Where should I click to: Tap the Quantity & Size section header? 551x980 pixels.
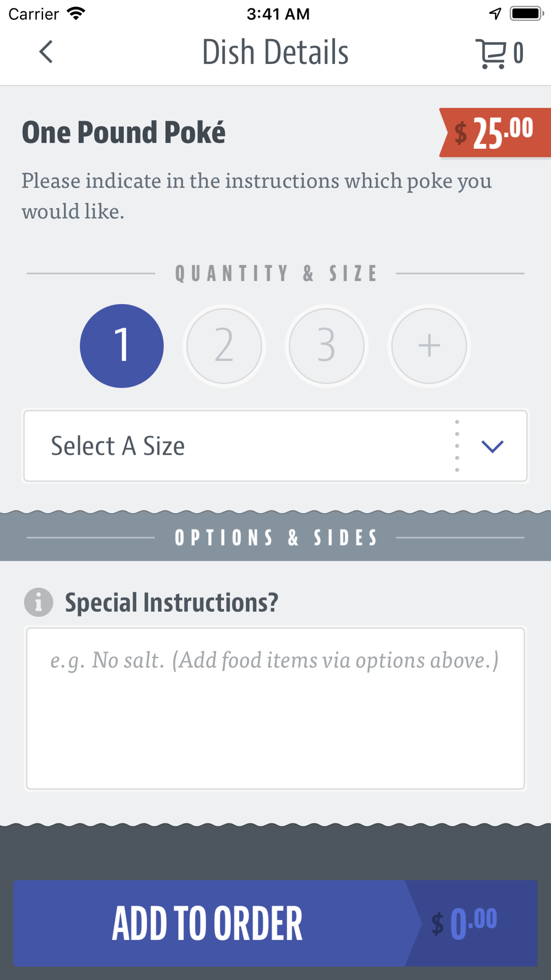click(x=276, y=273)
